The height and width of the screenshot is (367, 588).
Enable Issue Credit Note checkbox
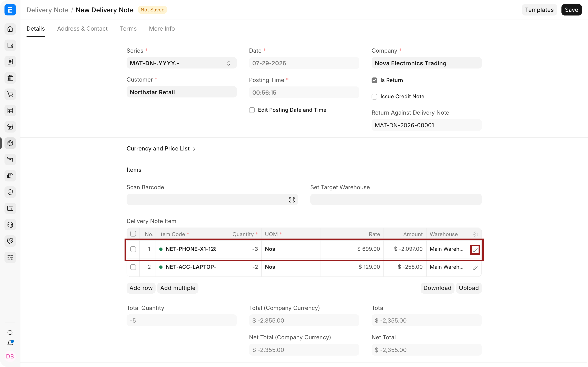click(374, 97)
